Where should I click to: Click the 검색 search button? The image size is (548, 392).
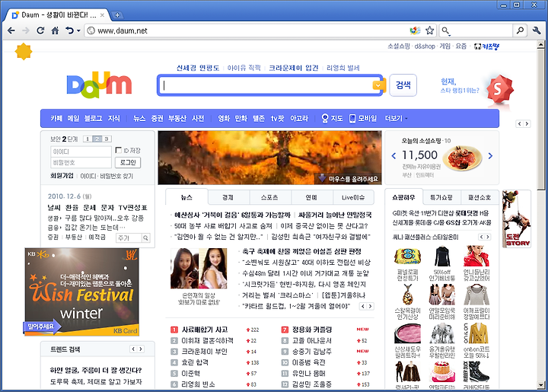click(x=403, y=85)
